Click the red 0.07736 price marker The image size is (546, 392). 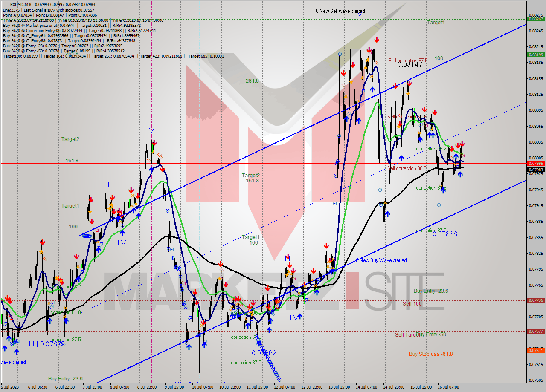pos(535,300)
